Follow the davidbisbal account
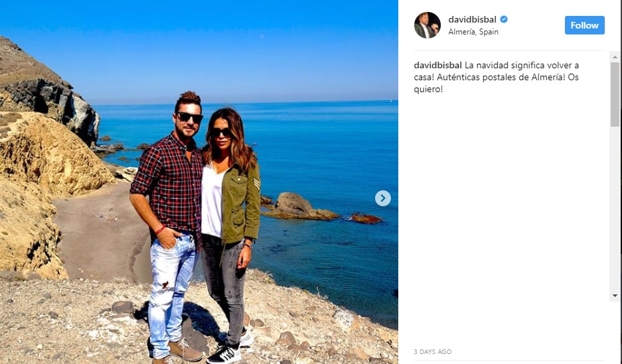Image resolution: width=622 pixels, height=364 pixels. pyautogui.click(x=584, y=25)
